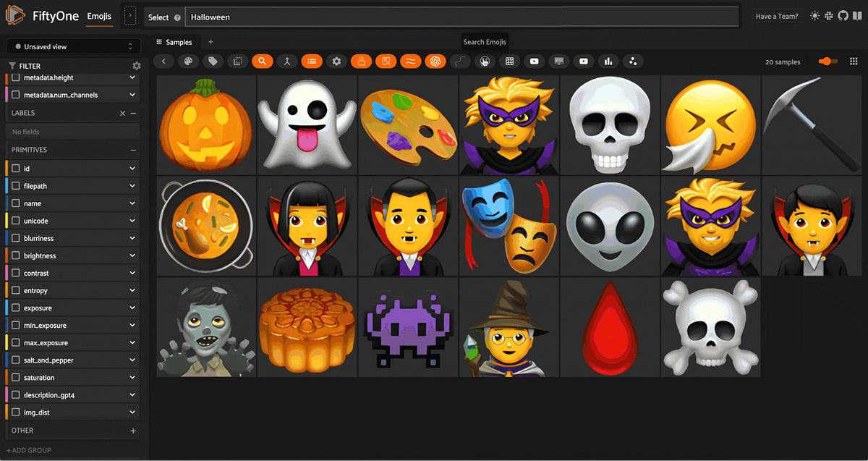868x461 pixels.
Task: Open the map grid view icon
Action: point(509,61)
